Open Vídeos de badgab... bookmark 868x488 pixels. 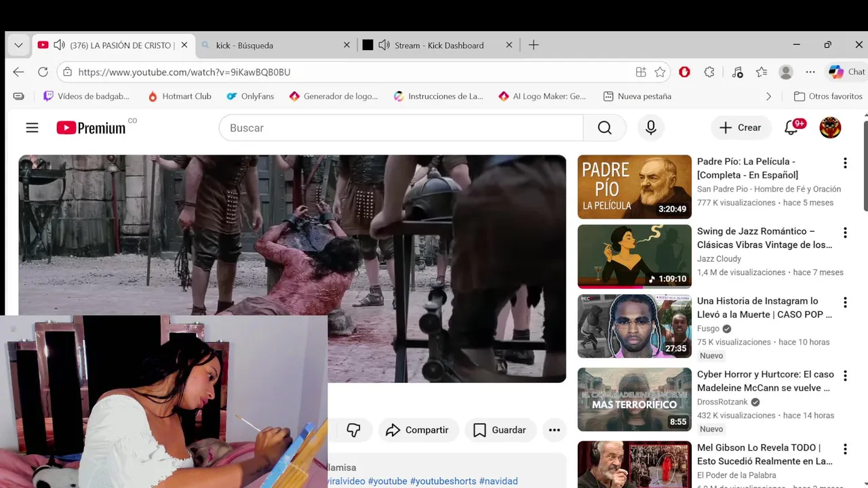click(x=86, y=96)
